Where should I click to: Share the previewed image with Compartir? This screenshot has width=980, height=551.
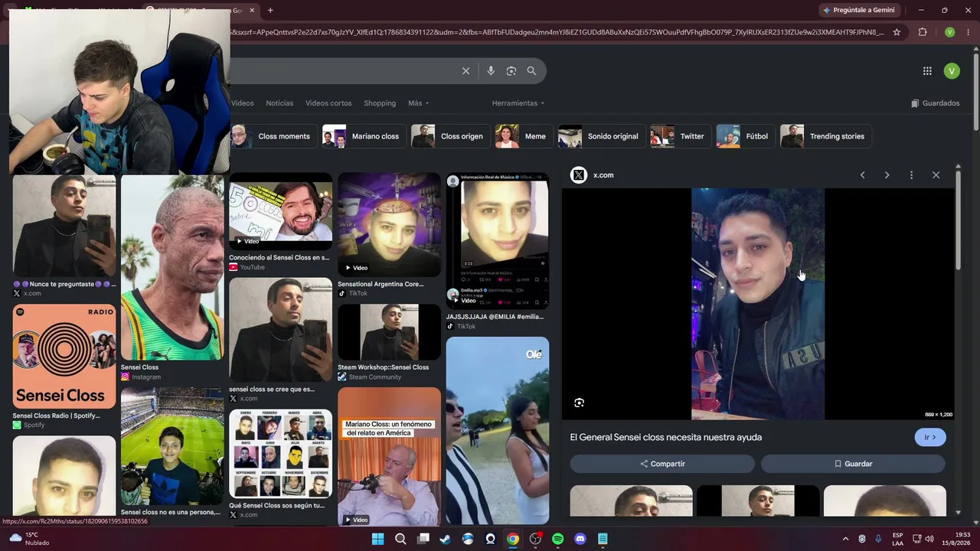pyautogui.click(x=662, y=464)
